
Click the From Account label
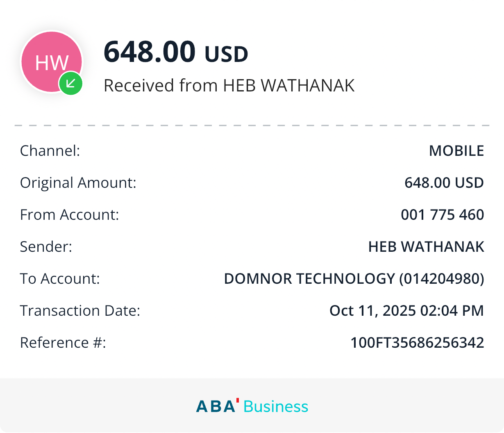coord(69,215)
